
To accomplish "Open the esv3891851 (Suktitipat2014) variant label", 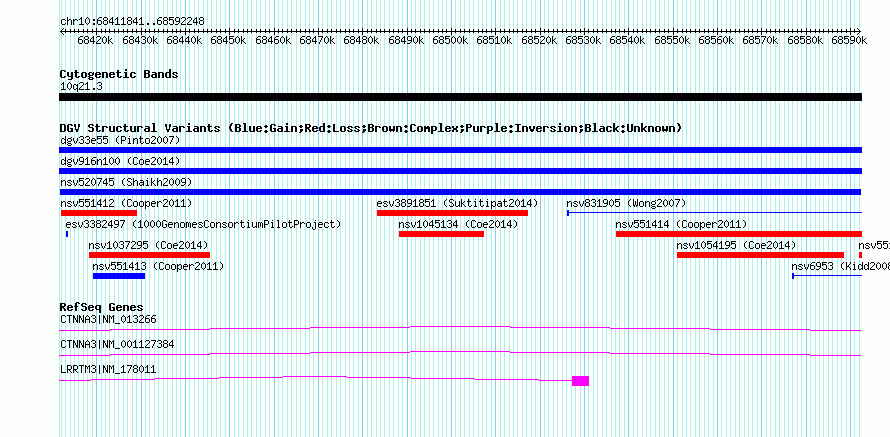I will point(457,203).
